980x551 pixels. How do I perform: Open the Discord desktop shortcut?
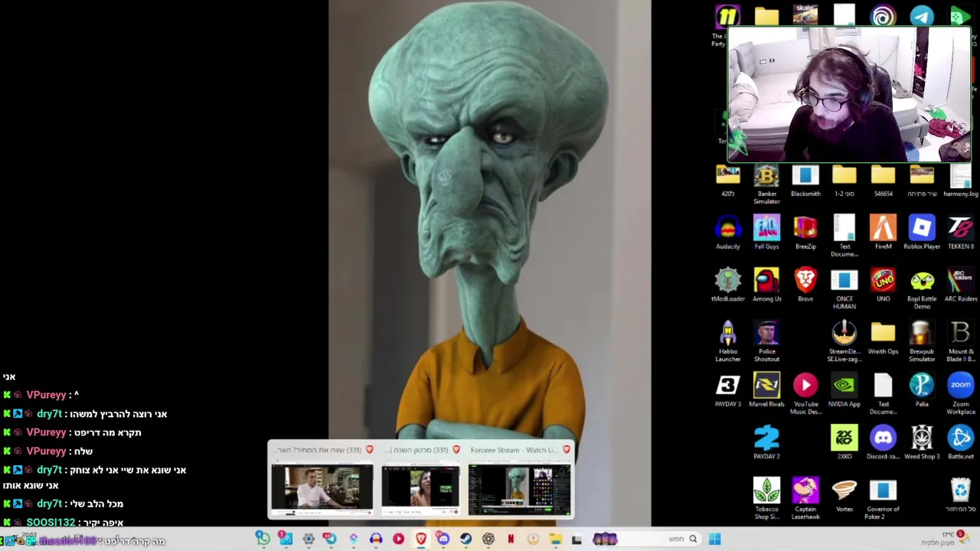(x=883, y=443)
